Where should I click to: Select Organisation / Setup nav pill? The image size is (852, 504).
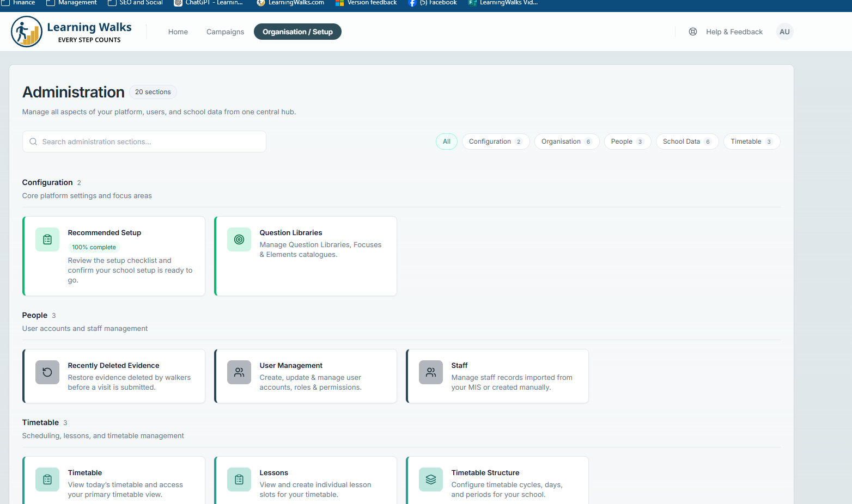point(297,32)
